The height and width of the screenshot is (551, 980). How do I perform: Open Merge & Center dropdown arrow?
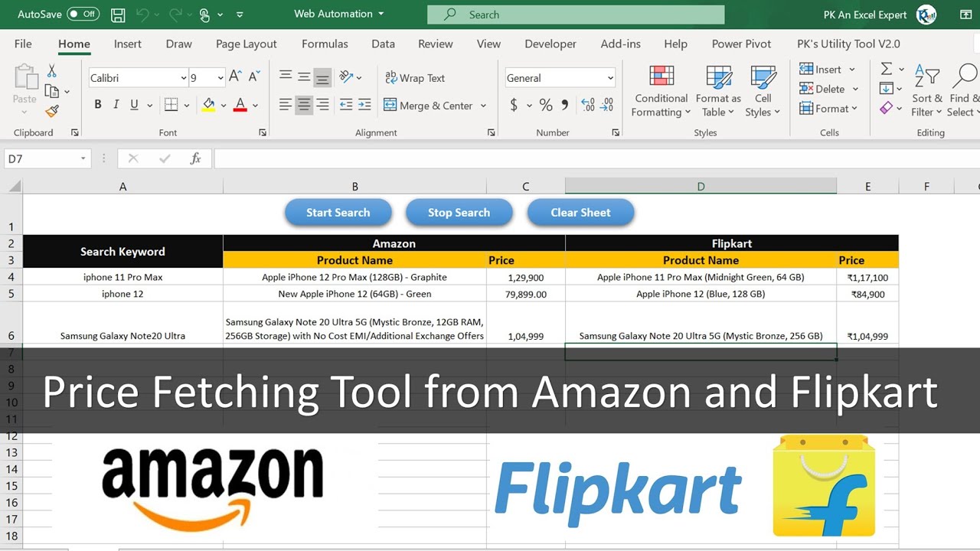click(483, 106)
